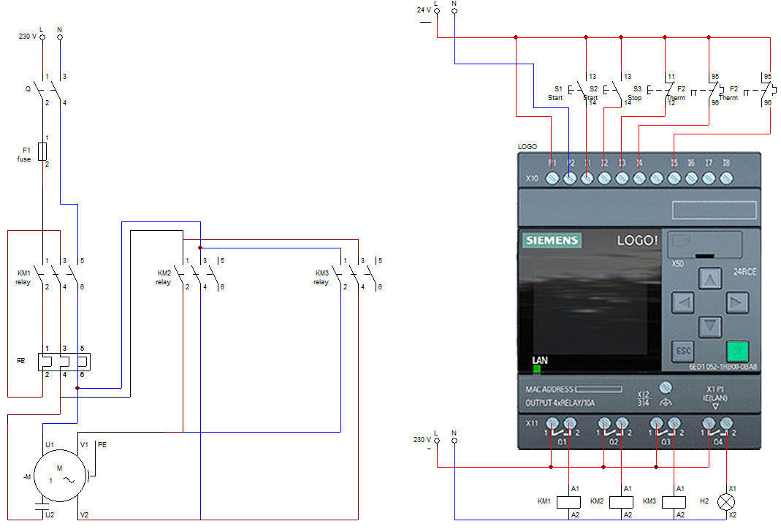Toggle the S1 Start pushbutton contact
Viewport: 781px width, 532px height.
click(581, 92)
